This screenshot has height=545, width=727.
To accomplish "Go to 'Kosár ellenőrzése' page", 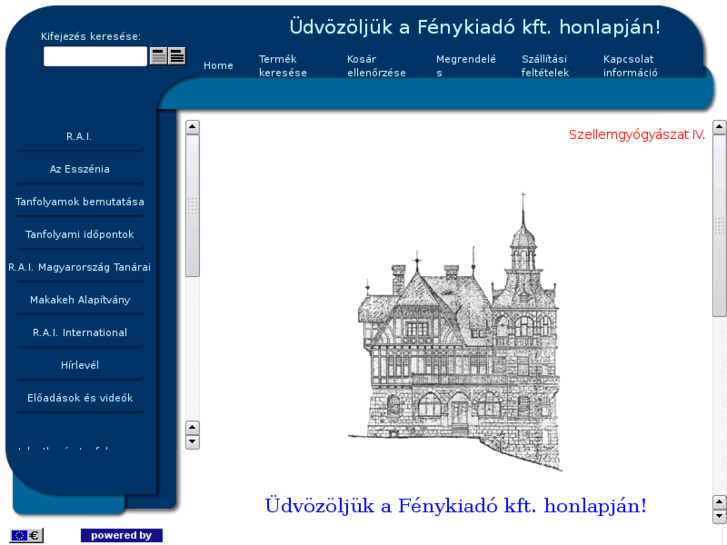I will click(x=376, y=66).
